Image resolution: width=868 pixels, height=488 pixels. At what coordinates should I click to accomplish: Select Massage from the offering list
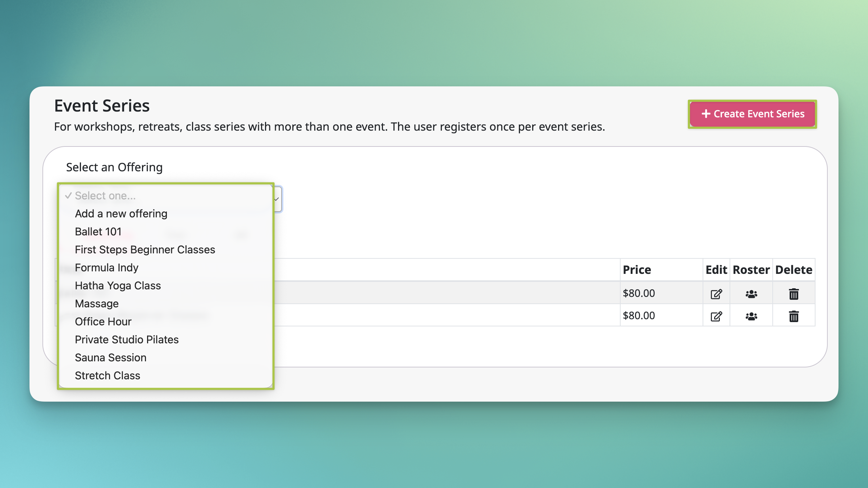(165, 304)
